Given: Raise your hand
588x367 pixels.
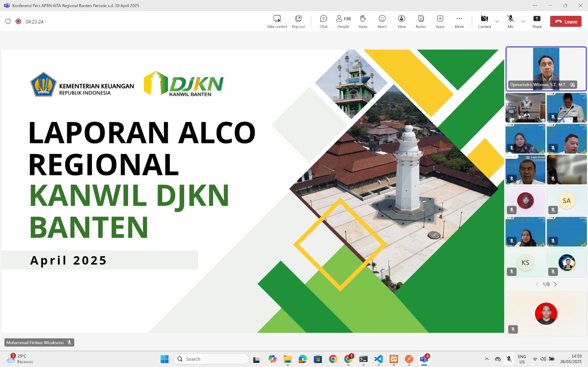Looking at the screenshot, I should click(363, 22).
